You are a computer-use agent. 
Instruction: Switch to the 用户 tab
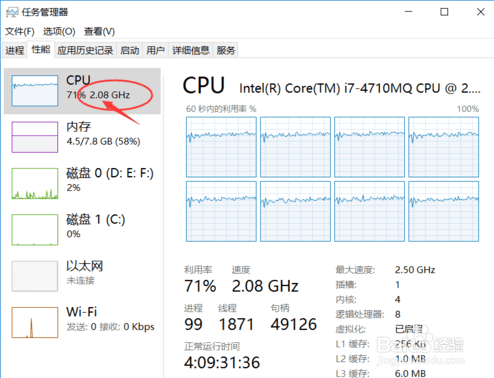(x=155, y=50)
